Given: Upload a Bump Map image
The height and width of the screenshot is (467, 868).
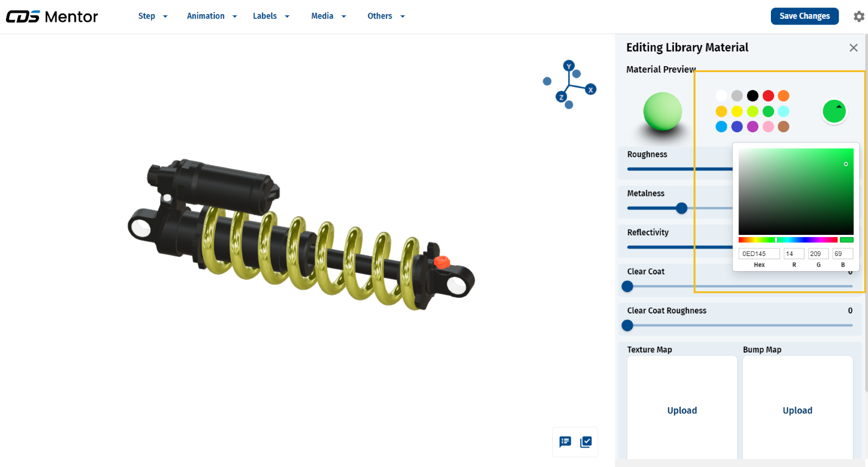Looking at the screenshot, I should (x=797, y=410).
